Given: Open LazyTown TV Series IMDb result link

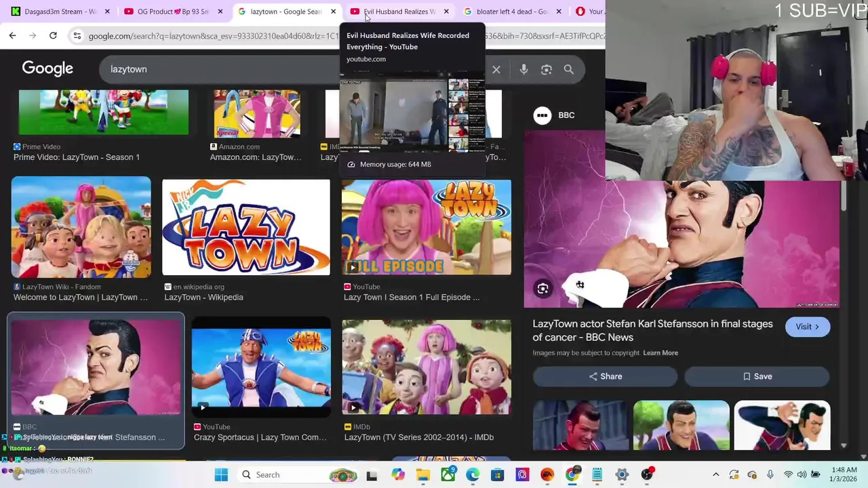Looking at the screenshot, I should 418,438.
